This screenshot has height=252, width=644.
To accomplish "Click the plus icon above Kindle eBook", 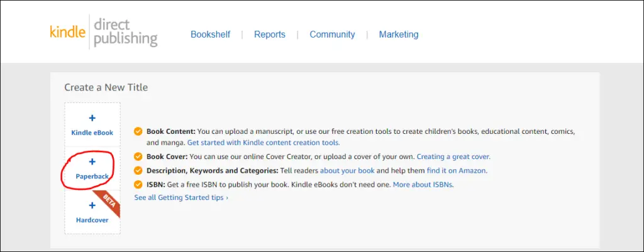I will tap(92, 118).
